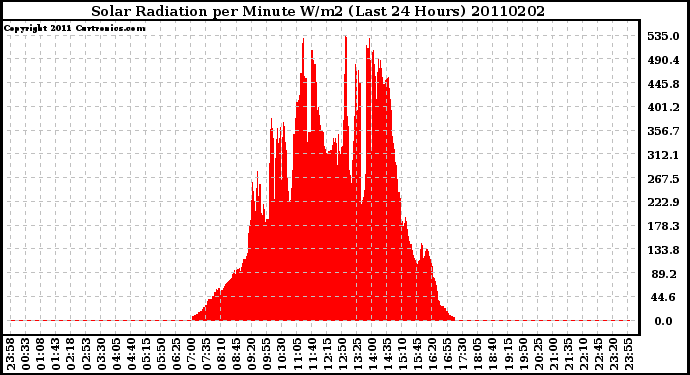Click the 04:40 time label
Viewport: 690px width, 375px height.
coord(131,355)
